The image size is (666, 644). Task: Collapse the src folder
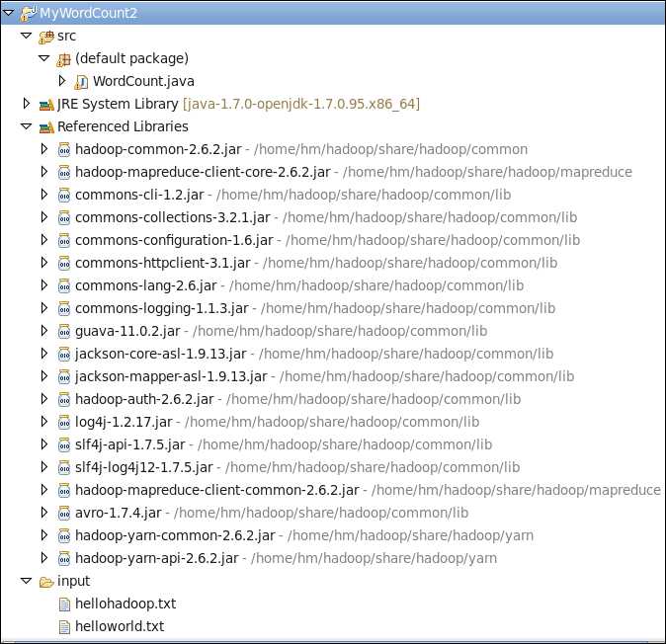(x=27, y=36)
